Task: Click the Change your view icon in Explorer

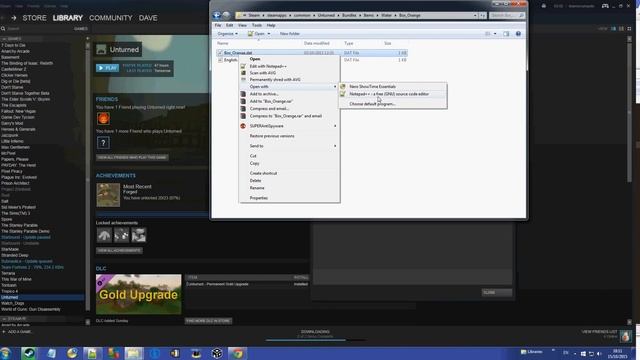Action: (488, 34)
